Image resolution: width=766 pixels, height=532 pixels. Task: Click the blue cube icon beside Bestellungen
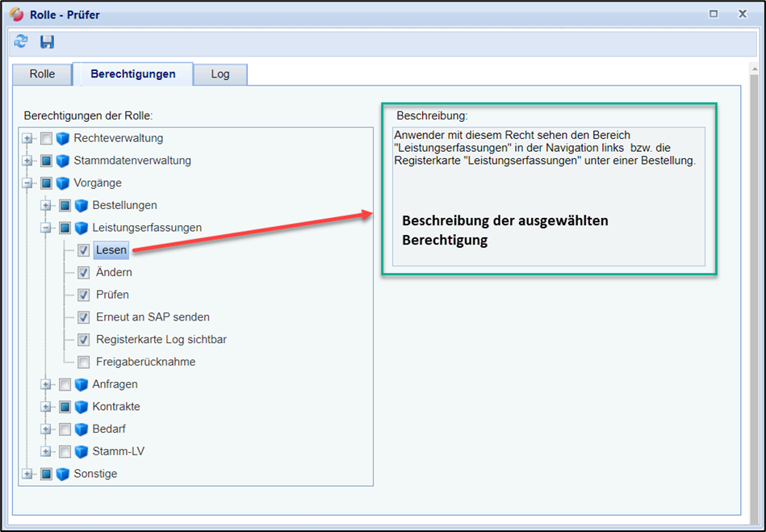(82, 206)
